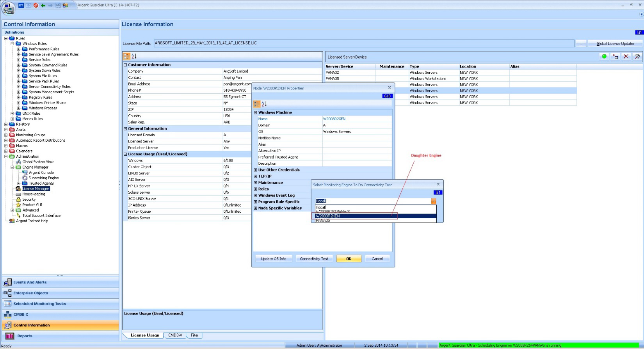The image size is (644, 349).
Task: Click the green circle licensed server button
Action: point(604,57)
